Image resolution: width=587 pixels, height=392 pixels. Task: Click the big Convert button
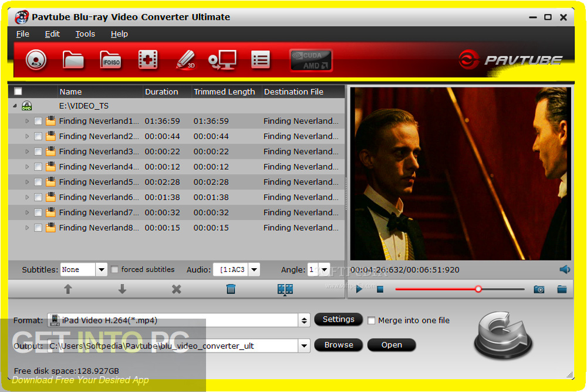point(503,334)
